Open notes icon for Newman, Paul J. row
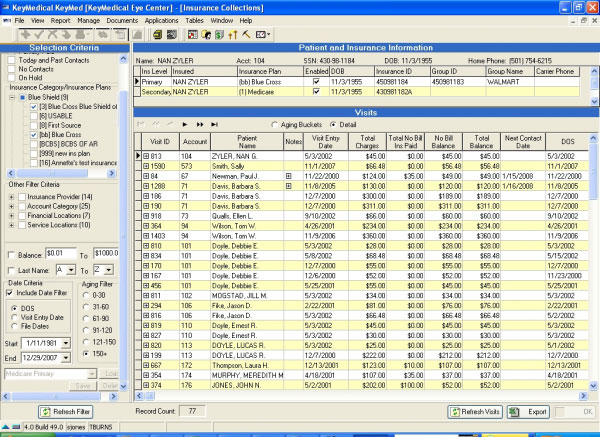This screenshot has height=437, width=600. click(x=289, y=176)
